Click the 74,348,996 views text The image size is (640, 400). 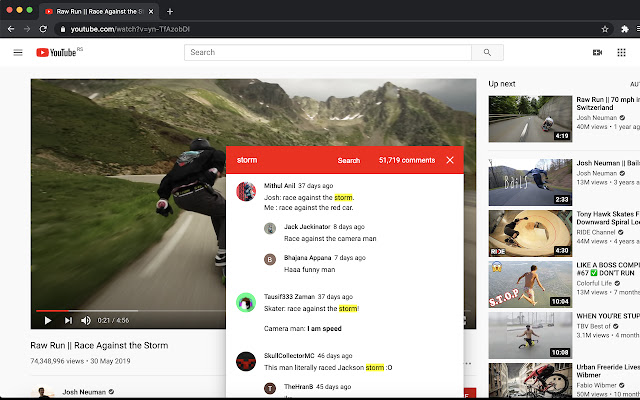(57, 361)
